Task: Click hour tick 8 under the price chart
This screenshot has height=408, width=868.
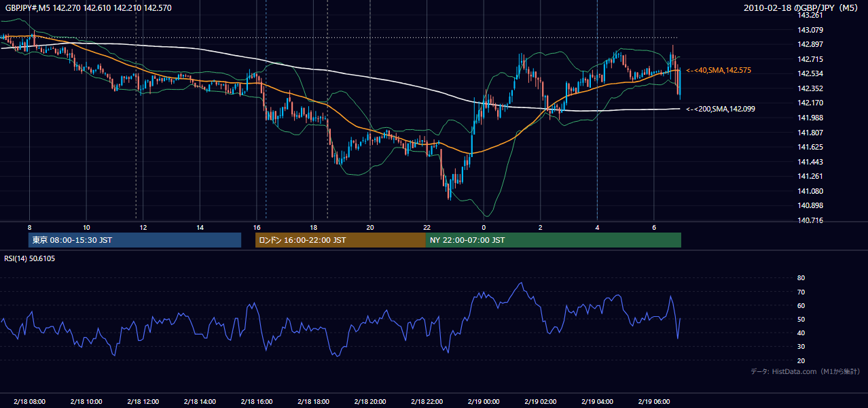Action: tap(29, 227)
